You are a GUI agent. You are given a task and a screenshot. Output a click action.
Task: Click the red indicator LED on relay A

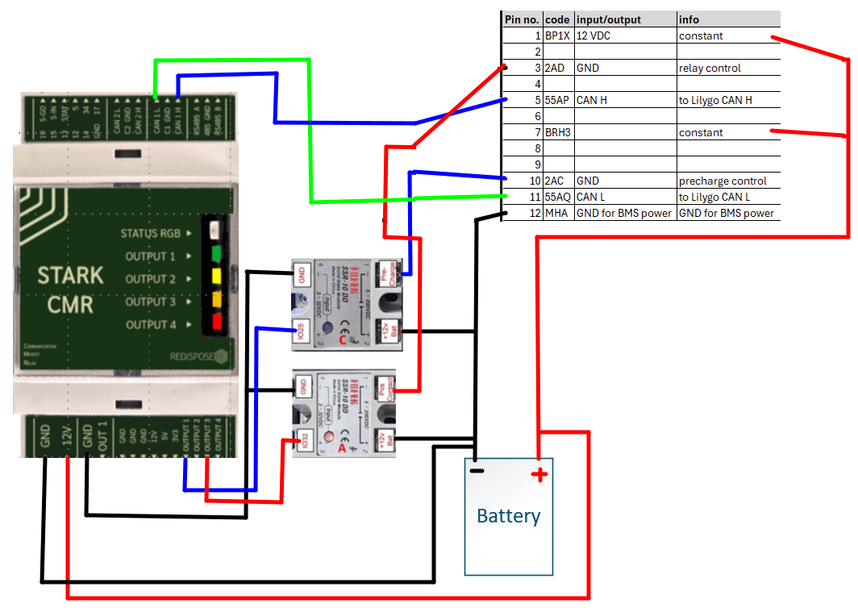329,436
